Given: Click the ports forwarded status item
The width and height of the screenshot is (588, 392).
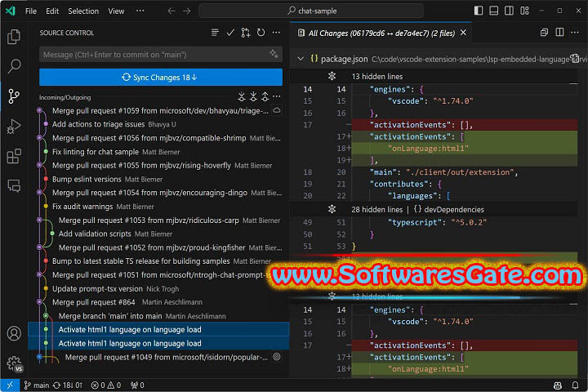Looking at the screenshot, I should click(137, 385).
